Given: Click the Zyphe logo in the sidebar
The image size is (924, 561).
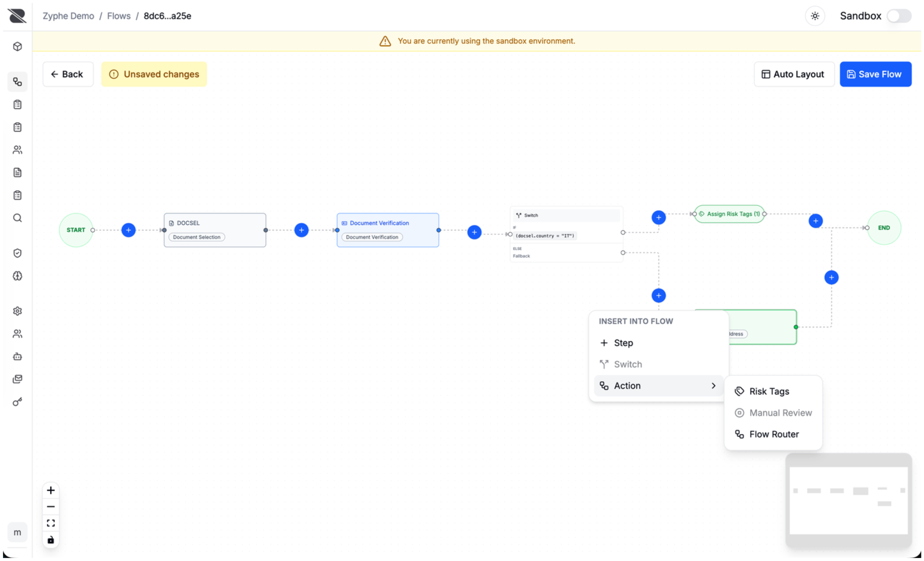Looking at the screenshot, I should [x=17, y=16].
